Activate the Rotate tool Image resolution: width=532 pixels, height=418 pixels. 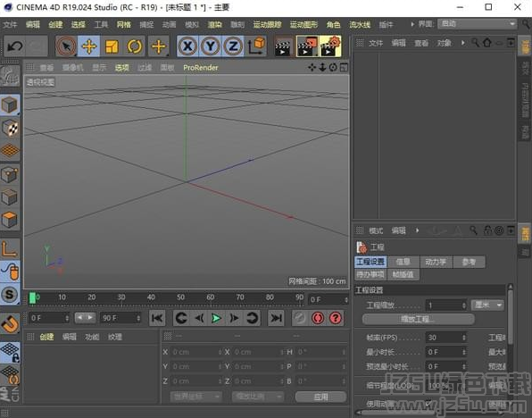coord(135,46)
